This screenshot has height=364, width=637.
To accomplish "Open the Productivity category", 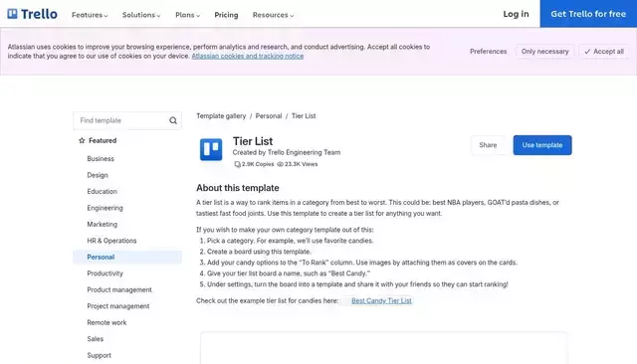I will (x=105, y=273).
